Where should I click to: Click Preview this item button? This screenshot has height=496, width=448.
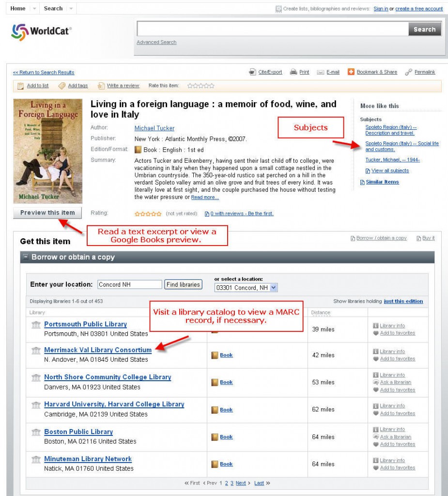47,213
